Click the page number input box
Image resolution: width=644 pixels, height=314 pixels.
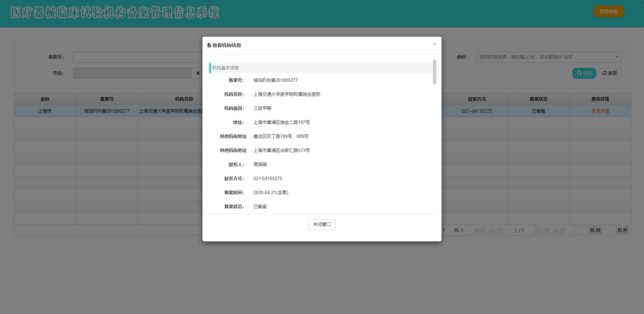click(x=580, y=230)
